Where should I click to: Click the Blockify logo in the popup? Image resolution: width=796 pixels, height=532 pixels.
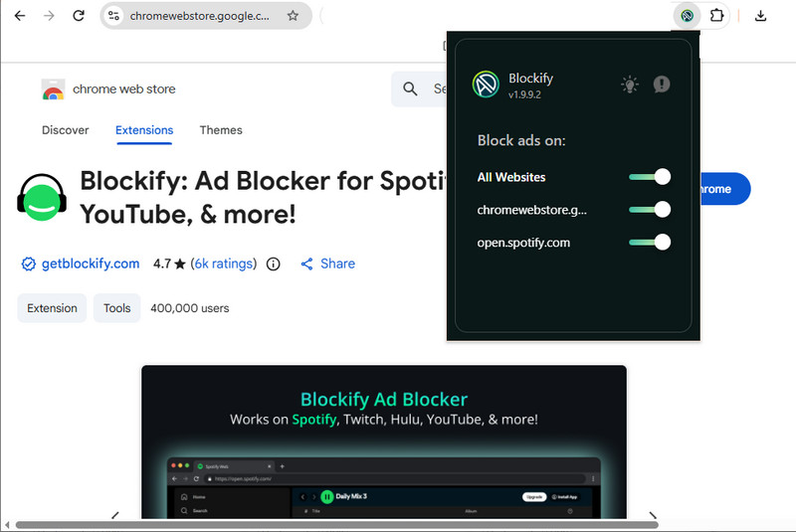[x=486, y=85]
